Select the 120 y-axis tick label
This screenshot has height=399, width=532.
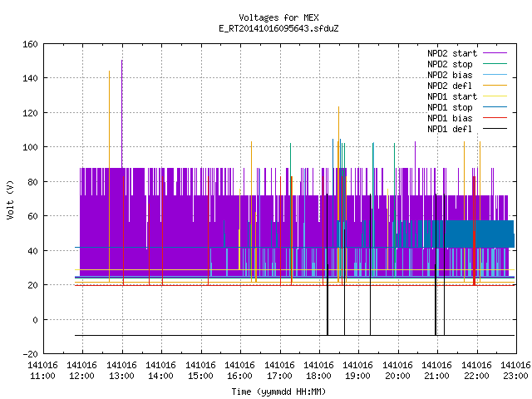[x=30, y=113]
